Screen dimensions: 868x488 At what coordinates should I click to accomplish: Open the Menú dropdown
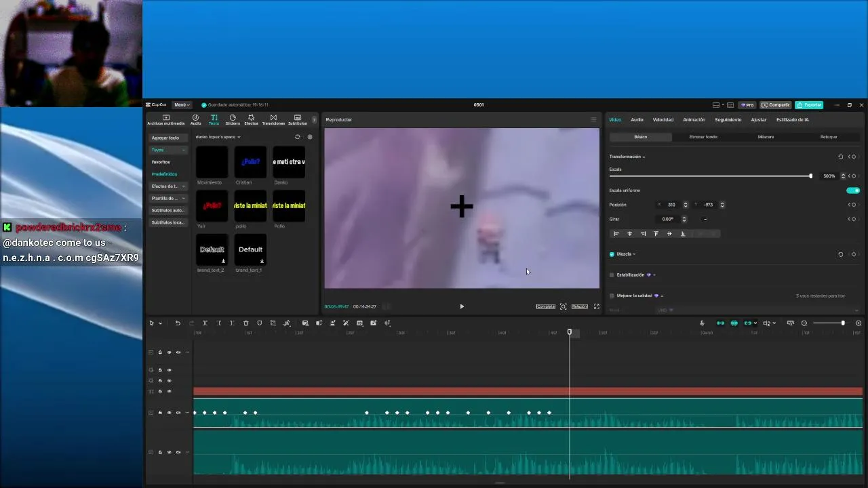[181, 105]
